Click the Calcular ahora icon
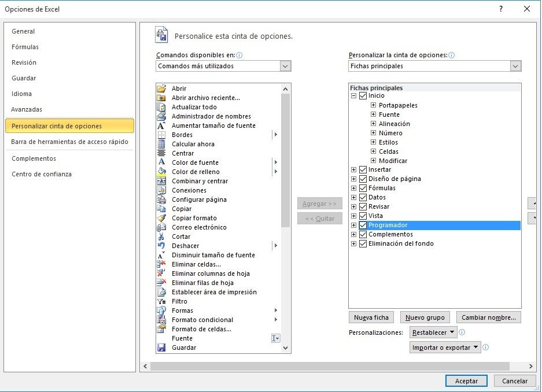This screenshot has width=542, height=392. (x=161, y=144)
